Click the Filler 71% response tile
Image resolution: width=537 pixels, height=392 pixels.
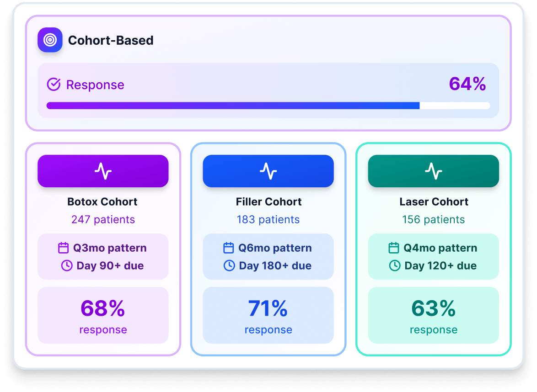(x=268, y=315)
